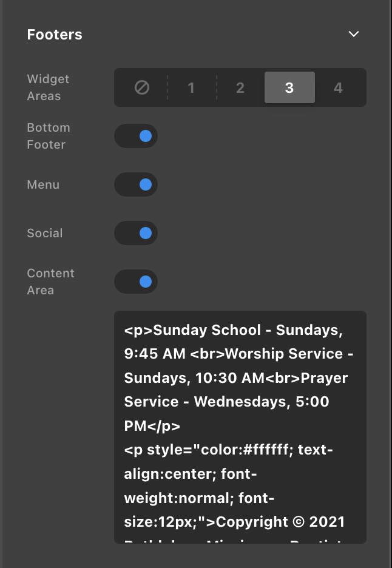The image size is (392, 568).
Task: Click the Menu label text
Action: tap(43, 184)
